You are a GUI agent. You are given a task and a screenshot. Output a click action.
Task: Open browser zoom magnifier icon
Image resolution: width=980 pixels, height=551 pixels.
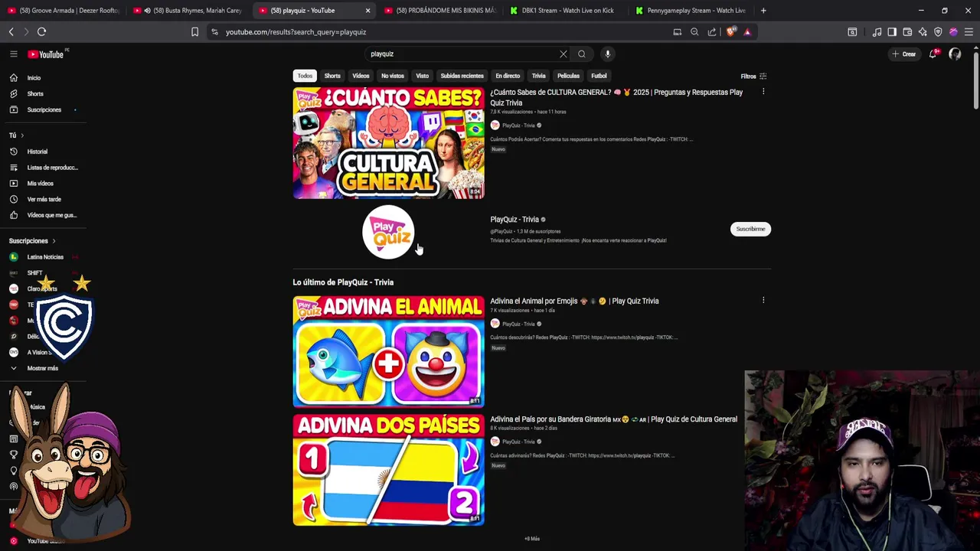[694, 32]
